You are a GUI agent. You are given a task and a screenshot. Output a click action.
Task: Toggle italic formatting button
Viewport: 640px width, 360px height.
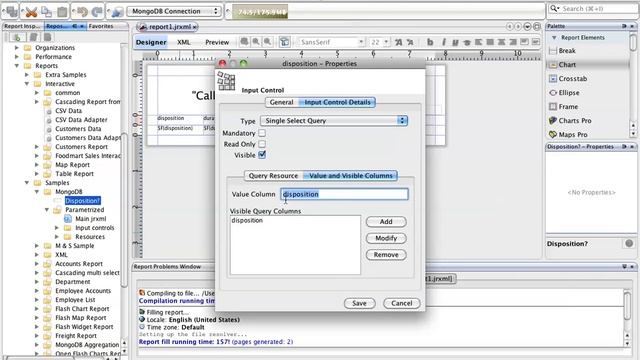[444, 42]
